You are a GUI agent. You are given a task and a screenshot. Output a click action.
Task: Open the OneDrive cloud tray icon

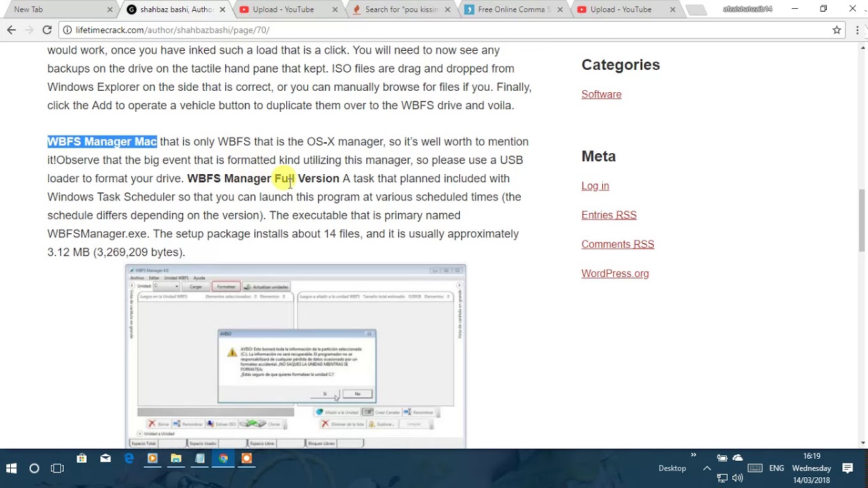point(738,458)
